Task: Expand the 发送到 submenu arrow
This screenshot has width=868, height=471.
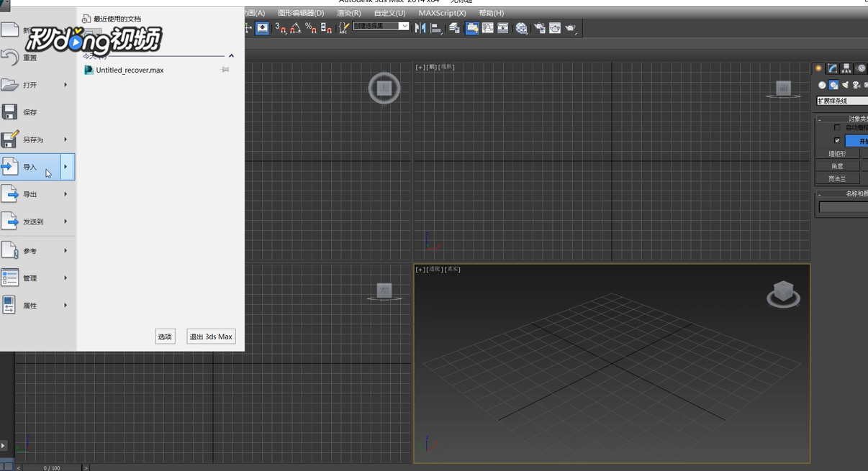Action: (65, 221)
